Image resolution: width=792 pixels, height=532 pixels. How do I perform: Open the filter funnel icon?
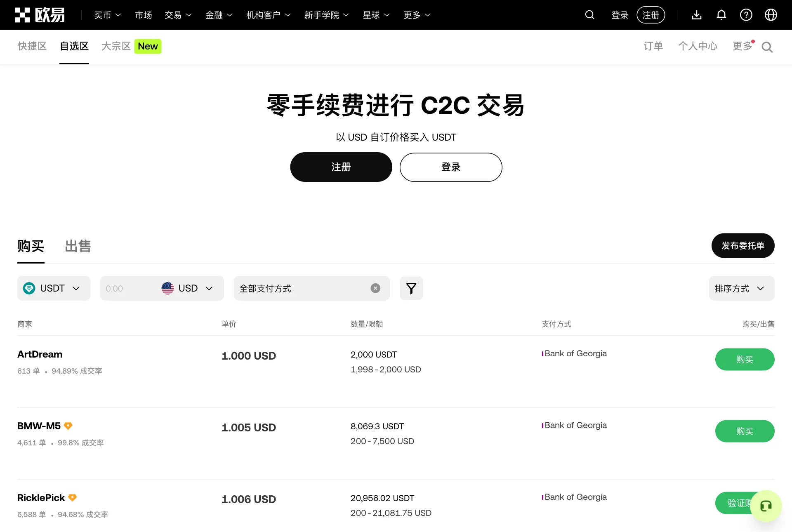click(411, 288)
